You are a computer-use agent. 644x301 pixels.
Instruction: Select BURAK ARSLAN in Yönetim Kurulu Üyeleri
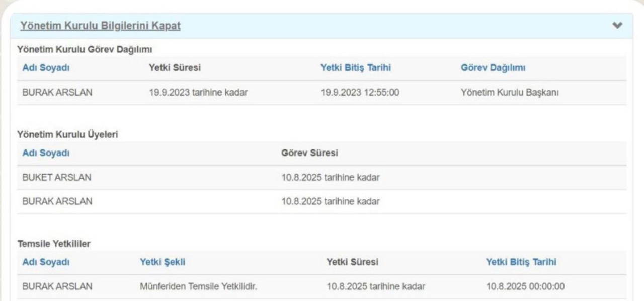pos(57,201)
